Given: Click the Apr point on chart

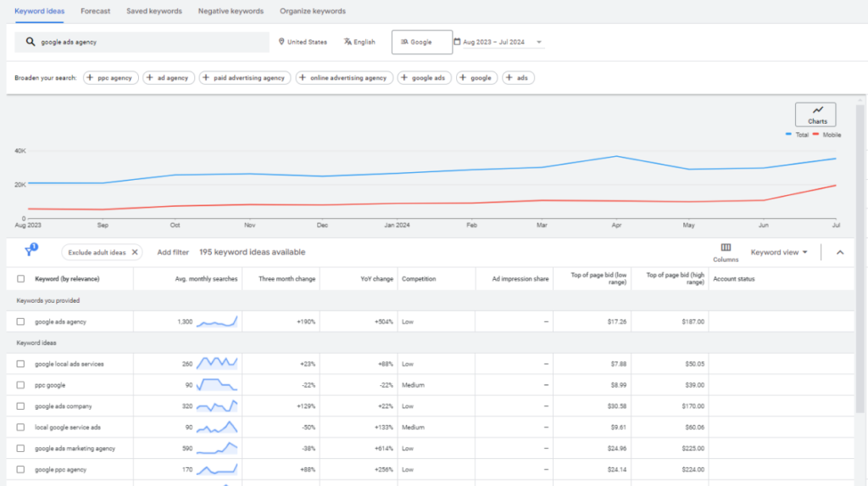Looking at the screenshot, I should [x=616, y=157].
